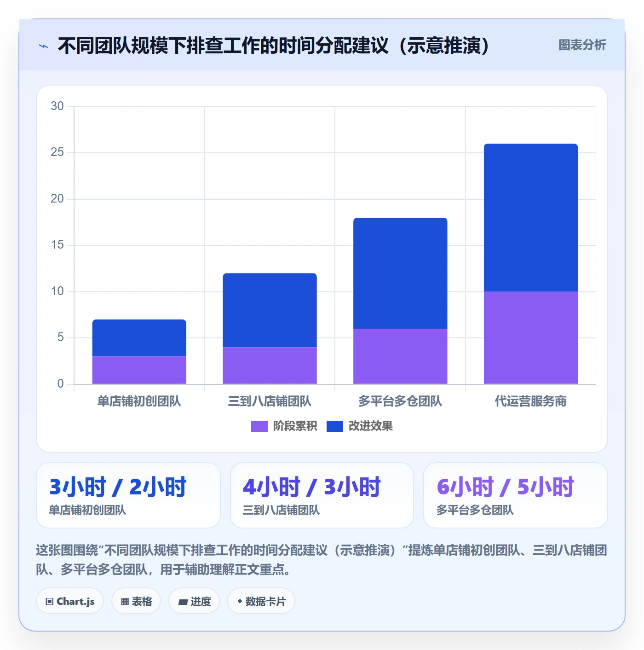Viewport: 644px width, 650px height.
Task: Click 单店铺初创团队 caption in first data card
Action: pos(87,510)
